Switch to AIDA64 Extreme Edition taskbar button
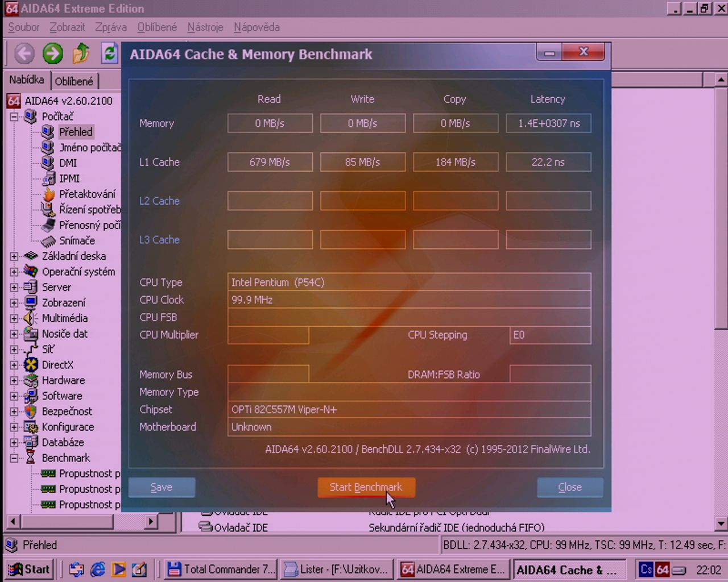This screenshot has height=582, width=728. point(453,569)
